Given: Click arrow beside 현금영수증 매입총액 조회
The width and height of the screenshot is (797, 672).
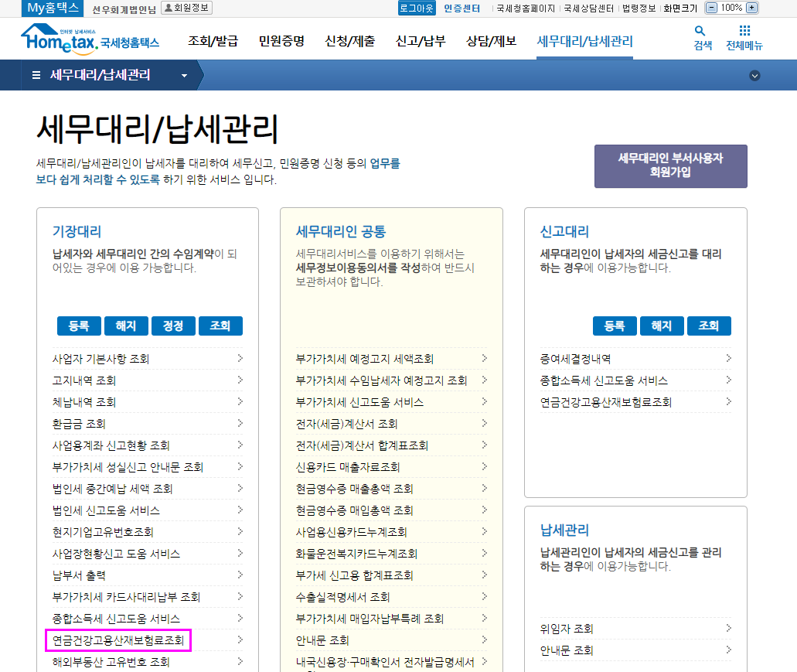Looking at the screenshot, I should click(484, 510).
